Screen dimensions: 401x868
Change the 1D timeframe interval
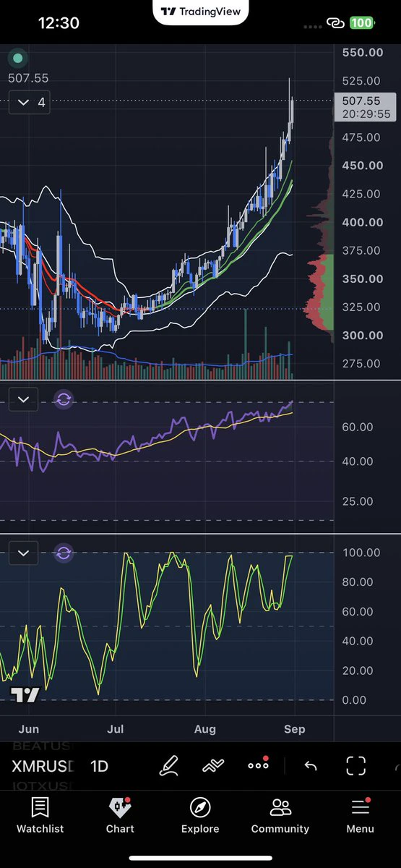100,767
